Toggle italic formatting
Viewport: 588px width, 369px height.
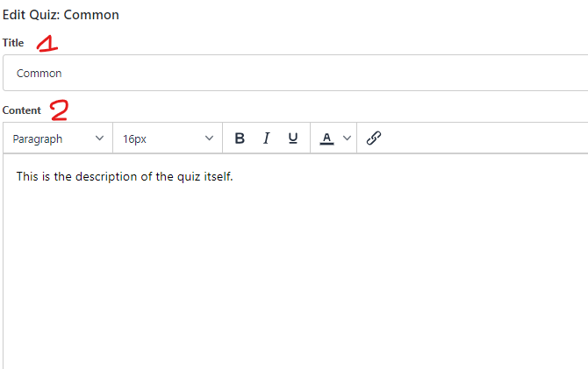[x=266, y=138]
